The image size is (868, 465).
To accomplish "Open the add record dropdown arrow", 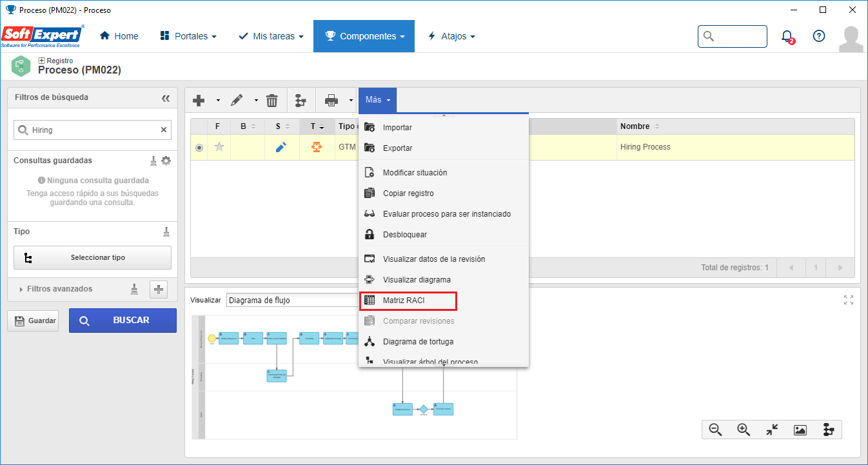I will 218,101.
